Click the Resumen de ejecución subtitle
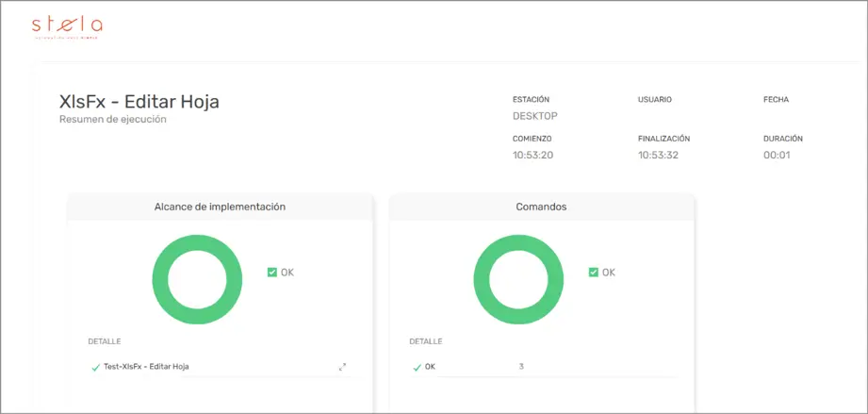 coord(113,119)
